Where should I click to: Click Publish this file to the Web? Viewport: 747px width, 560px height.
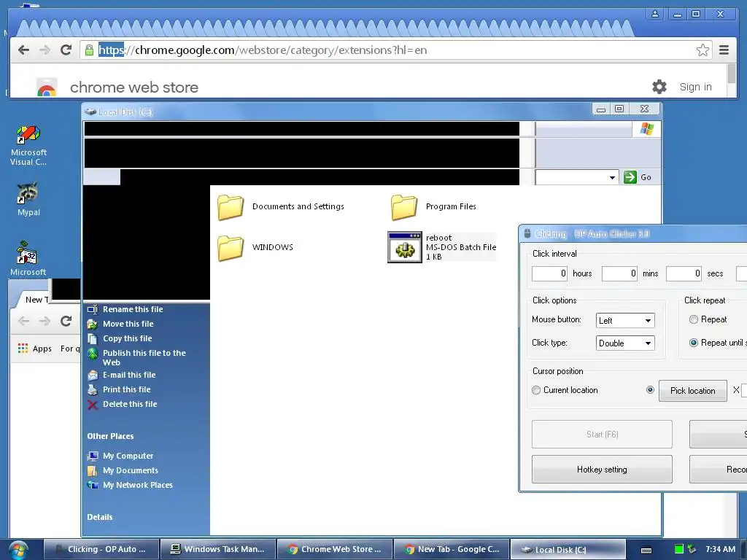point(144,357)
